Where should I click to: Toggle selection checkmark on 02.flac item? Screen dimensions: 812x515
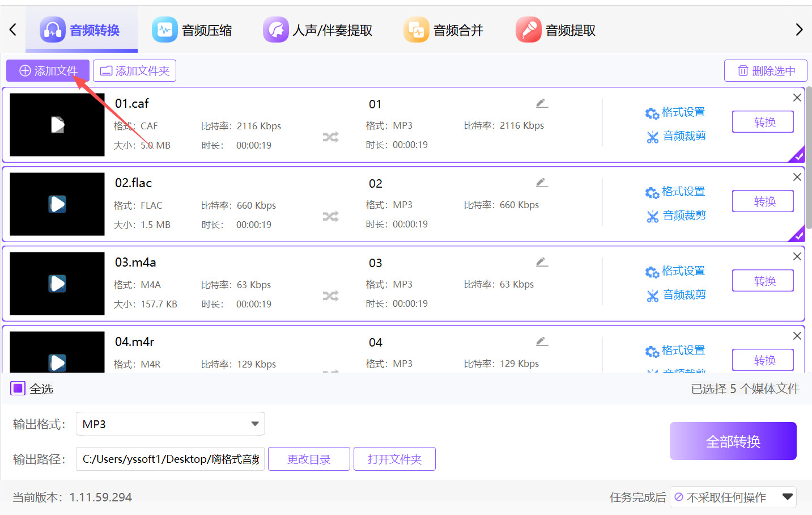pyautogui.click(x=798, y=234)
